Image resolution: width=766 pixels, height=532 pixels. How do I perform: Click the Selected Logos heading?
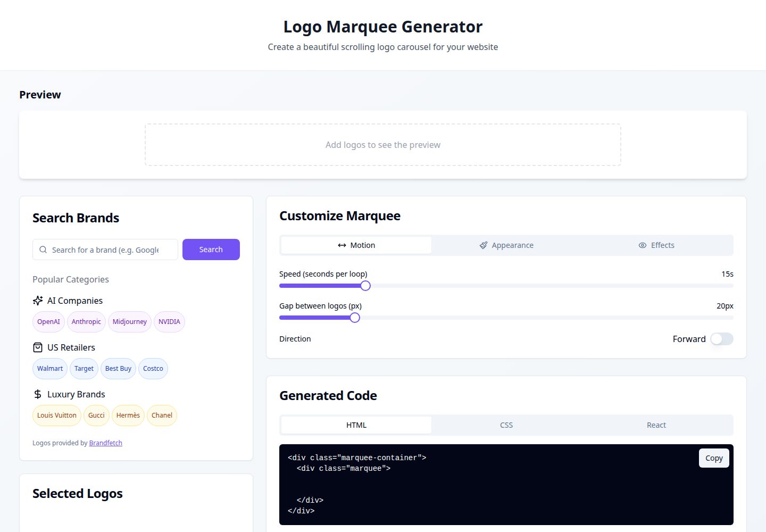[78, 494]
